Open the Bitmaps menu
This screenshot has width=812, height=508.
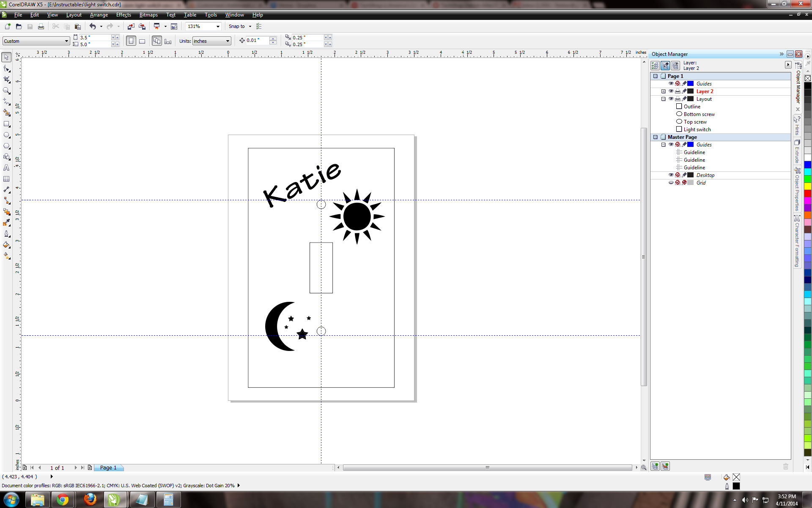click(x=148, y=15)
